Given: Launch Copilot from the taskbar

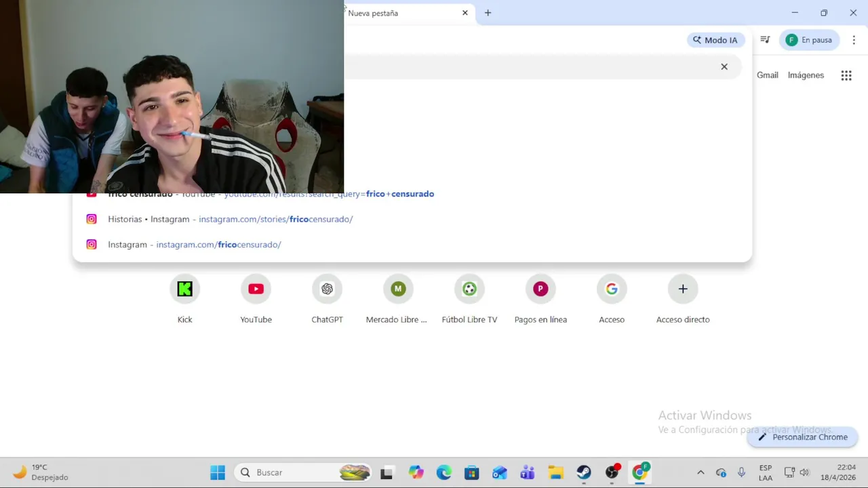Looking at the screenshot, I should click(x=416, y=472).
